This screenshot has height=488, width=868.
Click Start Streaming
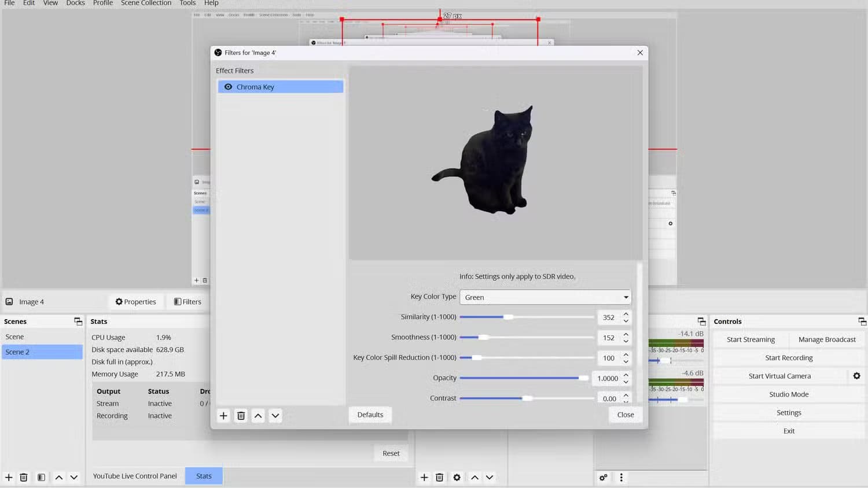coord(751,339)
